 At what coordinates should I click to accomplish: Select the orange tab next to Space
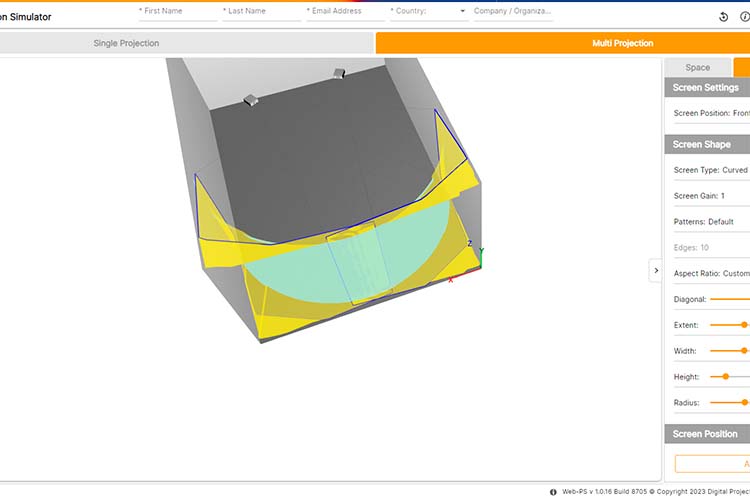[x=742, y=67]
